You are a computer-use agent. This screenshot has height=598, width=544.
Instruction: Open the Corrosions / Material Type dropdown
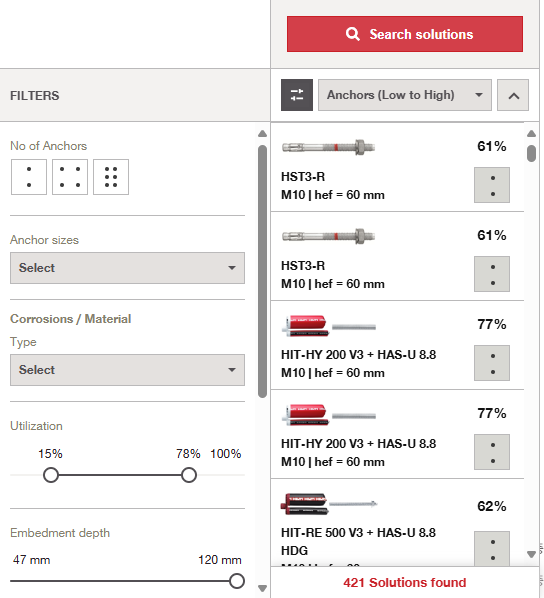coord(127,370)
